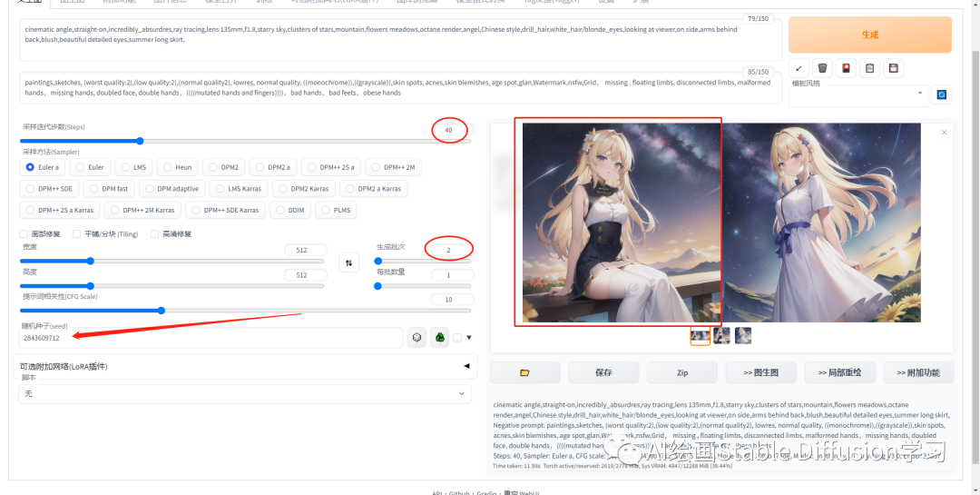Screen dimensions: 980x495
Task: Click the 生成 generate button
Action: (x=870, y=35)
